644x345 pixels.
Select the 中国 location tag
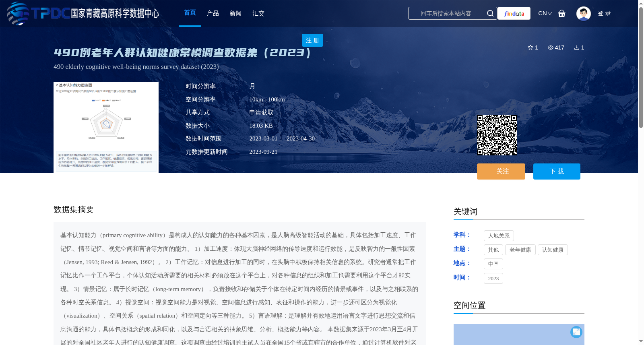(x=493, y=264)
